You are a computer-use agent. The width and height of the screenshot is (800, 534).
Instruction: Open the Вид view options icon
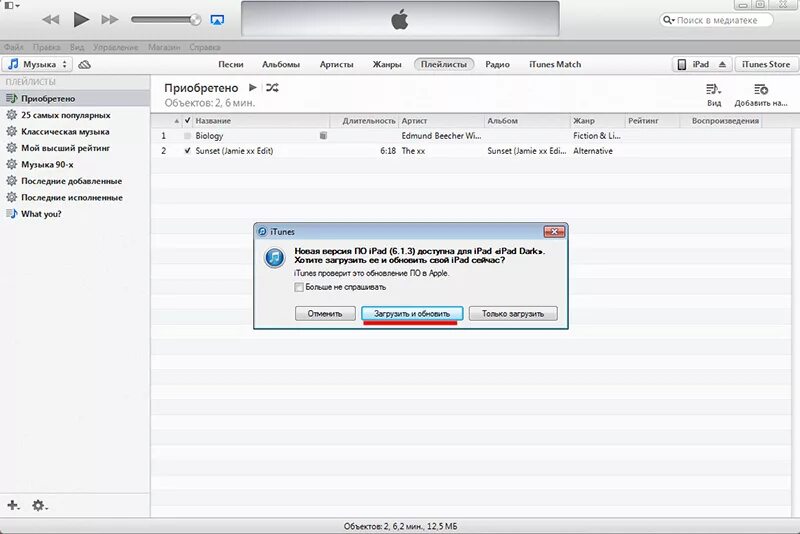pos(713,95)
